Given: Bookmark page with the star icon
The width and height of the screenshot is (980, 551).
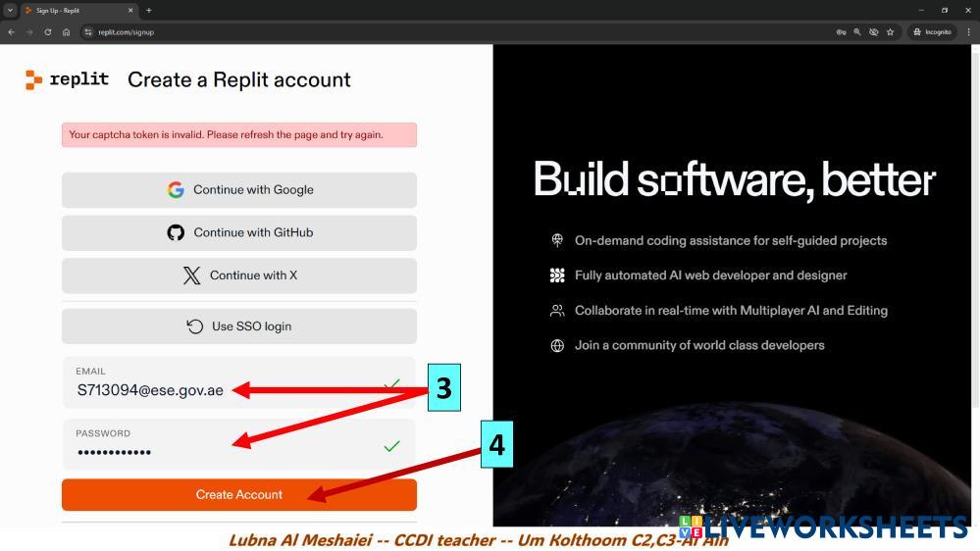Looking at the screenshot, I should tap(890, 31).
